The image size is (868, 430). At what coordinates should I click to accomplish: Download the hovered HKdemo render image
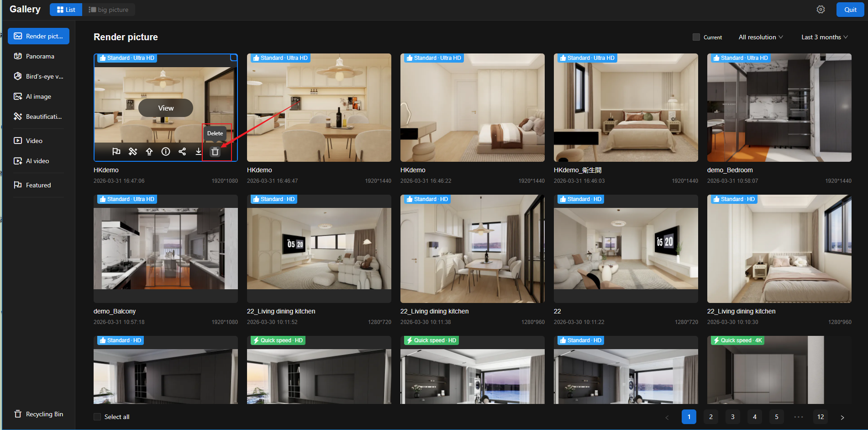[x=199, y=152]
